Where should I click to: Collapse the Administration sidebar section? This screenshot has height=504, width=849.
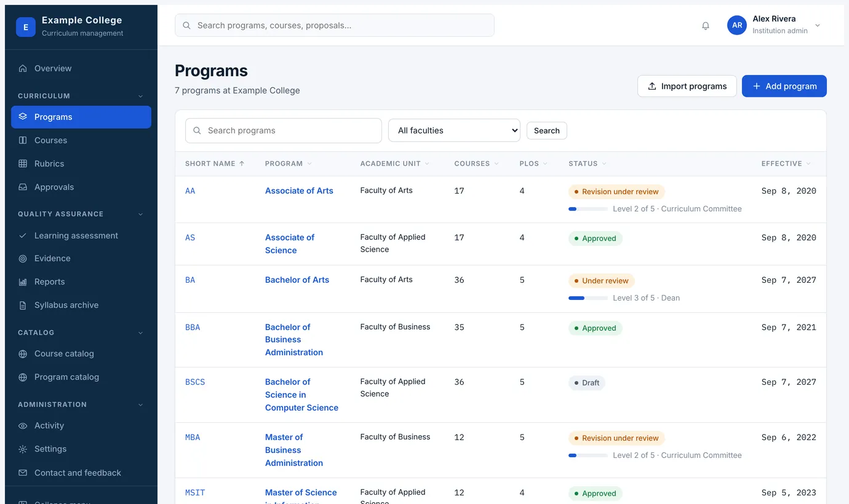coord(141,404)
